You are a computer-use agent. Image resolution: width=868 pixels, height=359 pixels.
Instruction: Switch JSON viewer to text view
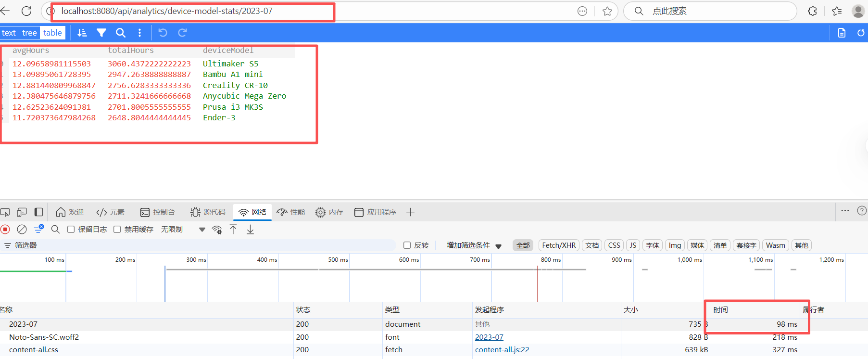[x=9, y=33]
